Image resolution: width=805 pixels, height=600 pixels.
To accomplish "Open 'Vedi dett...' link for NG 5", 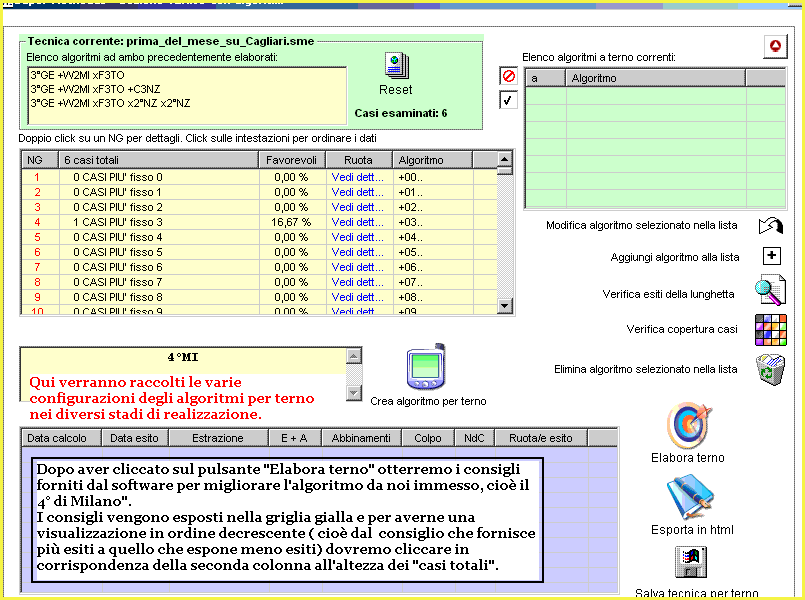I will [357, 237].
